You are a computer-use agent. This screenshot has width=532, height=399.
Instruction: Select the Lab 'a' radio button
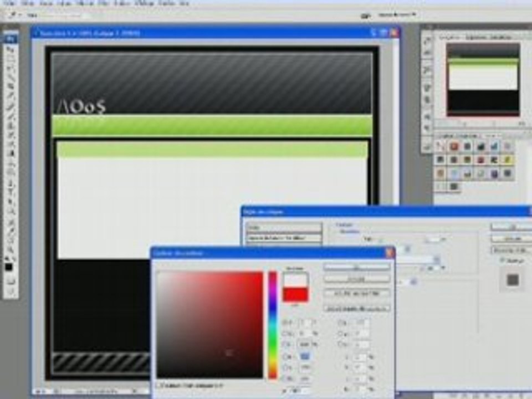coord(341,334)
